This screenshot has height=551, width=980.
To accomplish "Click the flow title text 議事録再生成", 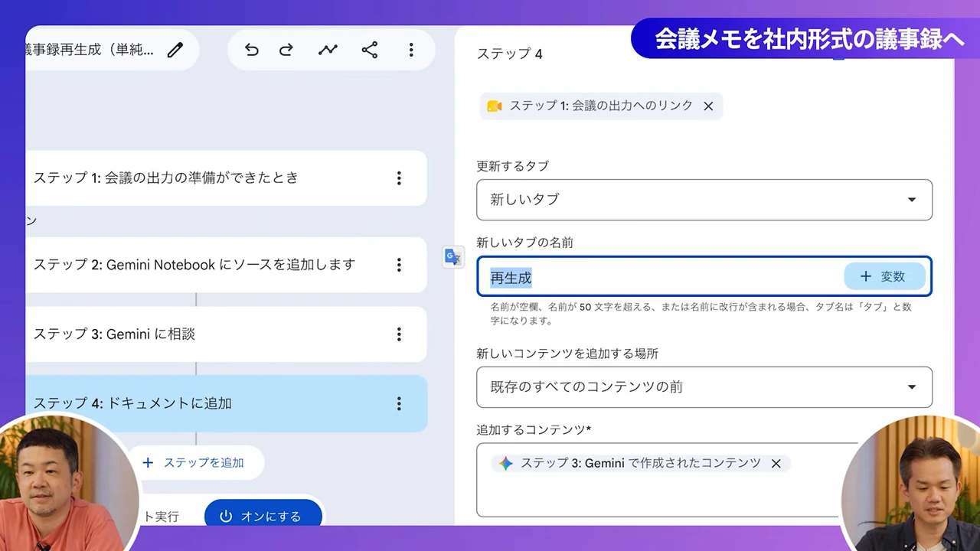I will (x=90, y=51).
